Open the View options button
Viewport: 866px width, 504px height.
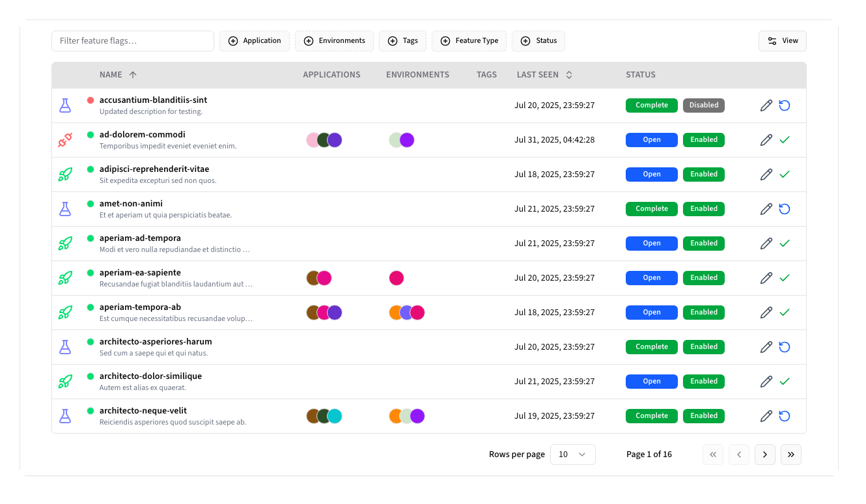click(x=782, y=41)
